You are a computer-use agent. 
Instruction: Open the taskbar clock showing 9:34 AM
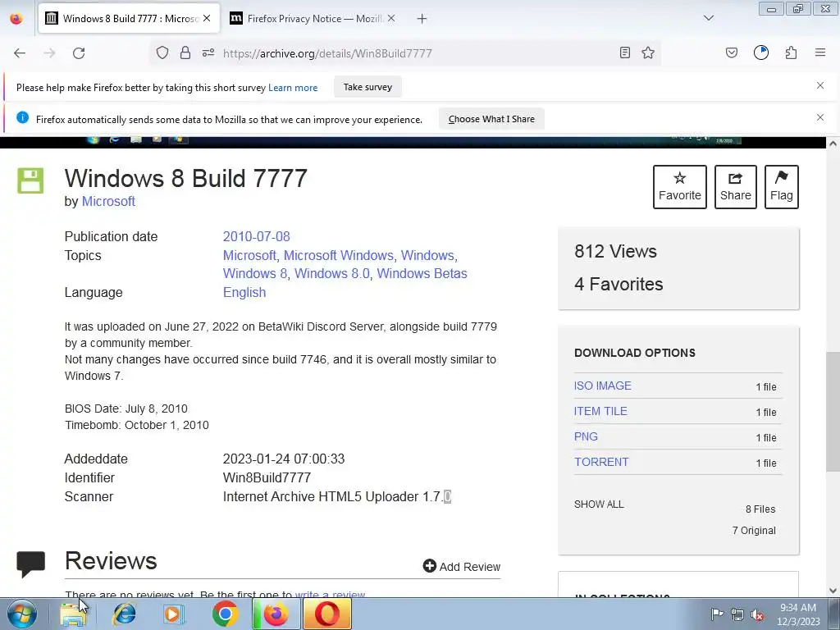pos(798,614)
